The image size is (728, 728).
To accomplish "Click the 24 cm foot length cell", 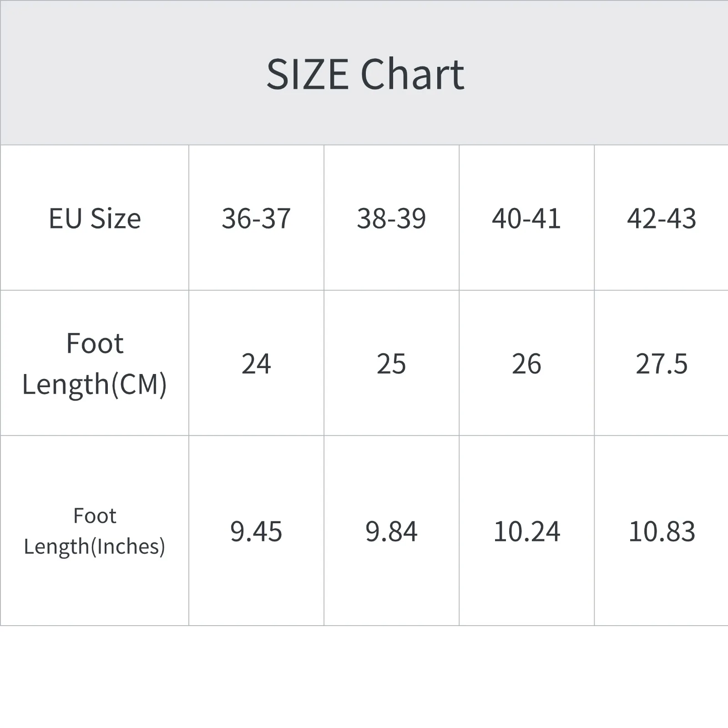I will point(256,364).
